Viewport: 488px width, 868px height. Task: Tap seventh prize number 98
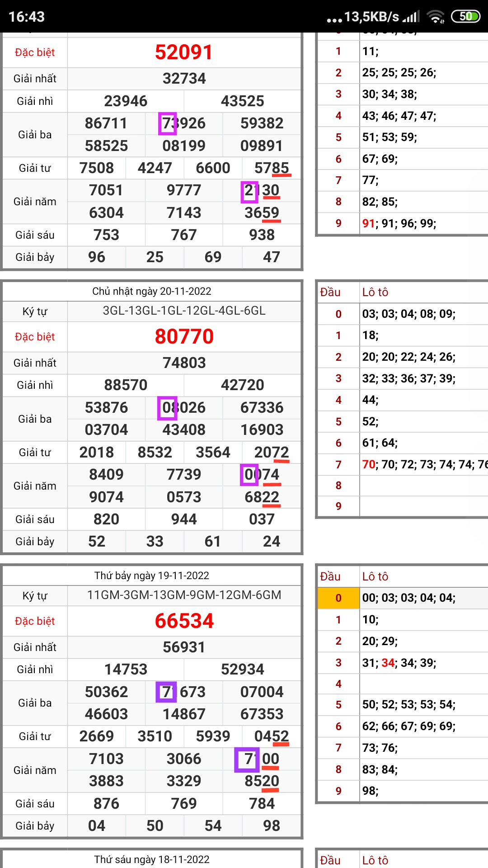point(272,826)
